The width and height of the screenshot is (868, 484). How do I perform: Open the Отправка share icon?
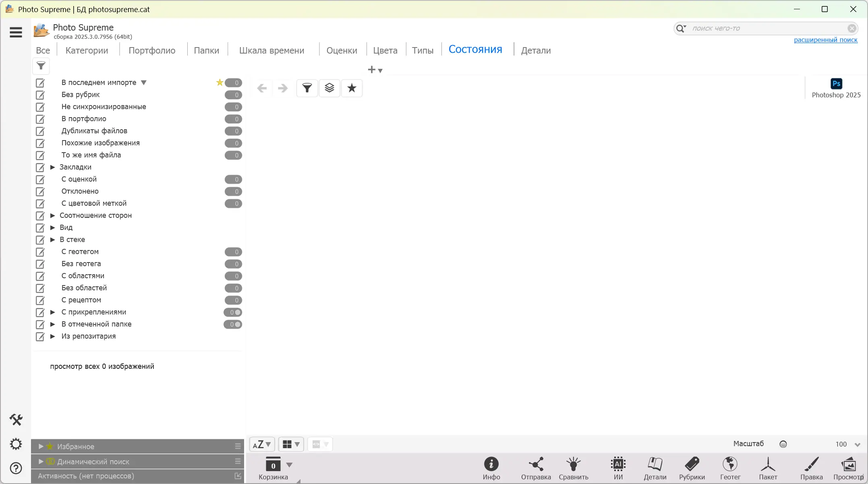pyautogui.click(x=536, y=465)
